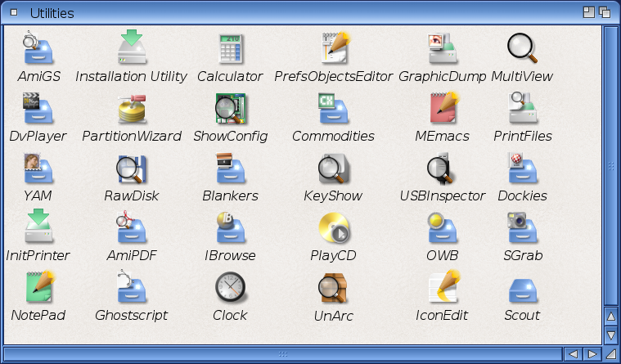Click the ShowConfig icon
The image size is (621, 364).
pos(230,110)
